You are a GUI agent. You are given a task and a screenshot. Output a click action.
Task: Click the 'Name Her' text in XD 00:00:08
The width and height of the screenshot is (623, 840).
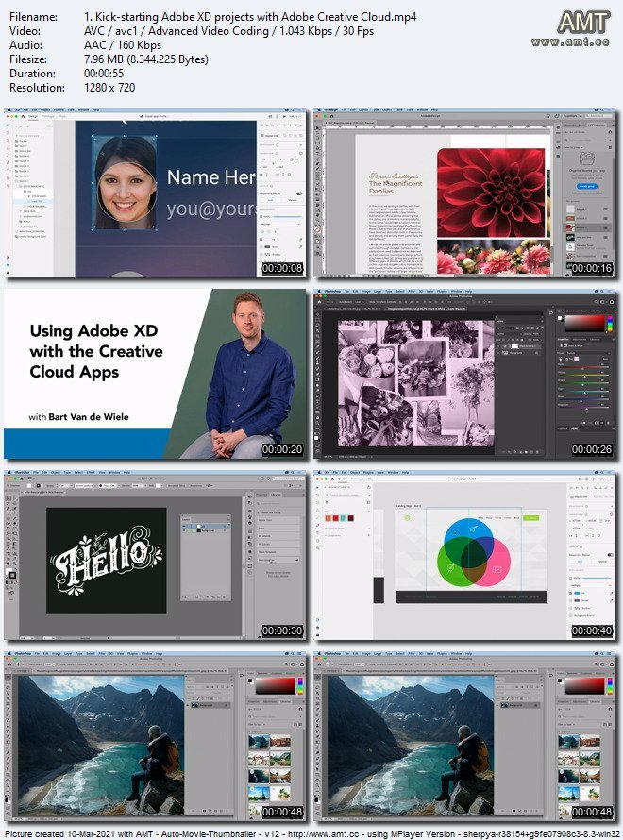(210, 177)
